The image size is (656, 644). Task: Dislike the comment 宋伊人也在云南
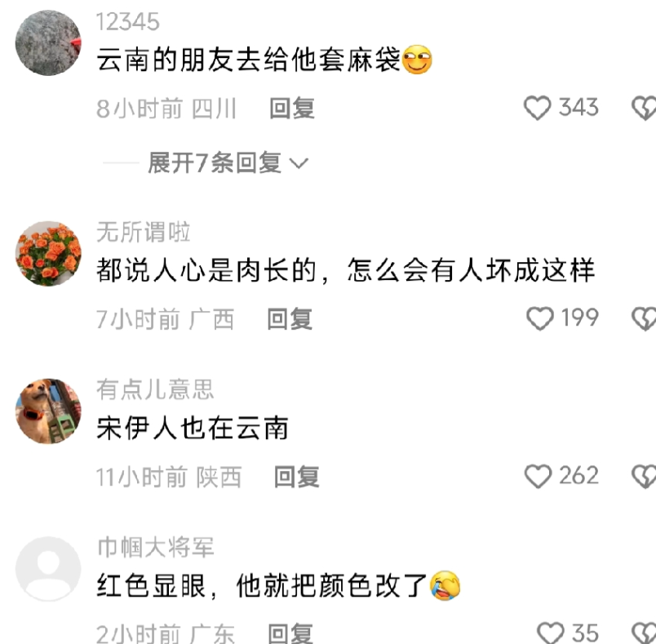point(645,476)
